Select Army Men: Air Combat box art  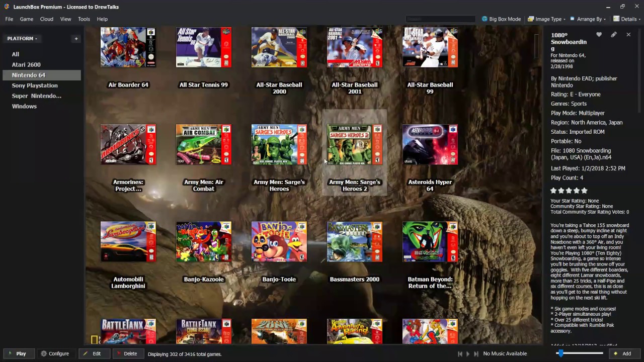point(204,145)
